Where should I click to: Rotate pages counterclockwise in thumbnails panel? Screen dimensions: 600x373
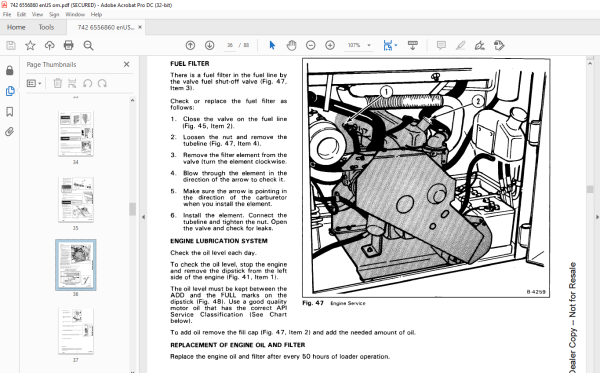[x=88, y=83]
